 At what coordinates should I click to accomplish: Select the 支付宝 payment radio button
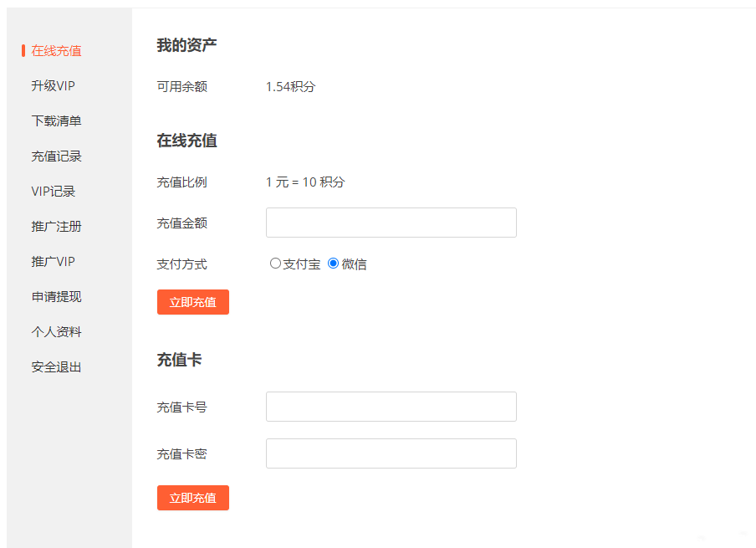(x=275, y=264)
